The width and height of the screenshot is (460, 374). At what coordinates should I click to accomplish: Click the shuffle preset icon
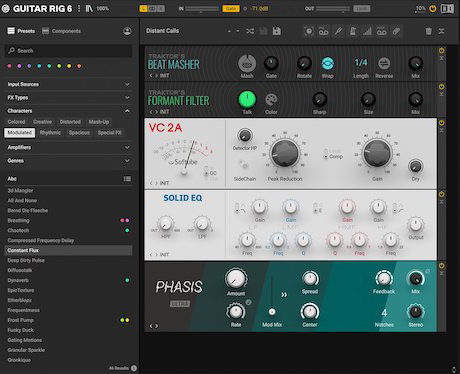pyautogui.click(x=250, y=31)
